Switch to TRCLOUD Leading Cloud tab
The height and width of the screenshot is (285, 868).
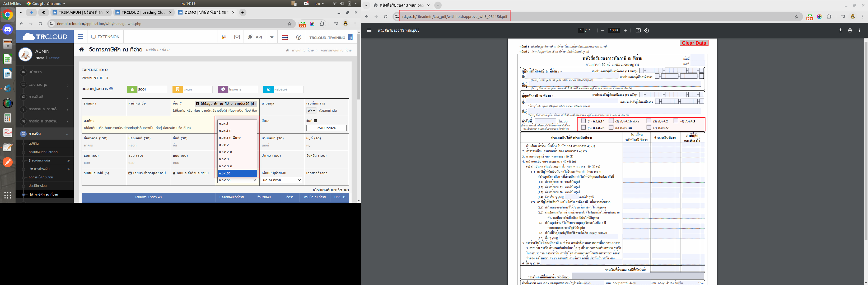coord(144,12)
